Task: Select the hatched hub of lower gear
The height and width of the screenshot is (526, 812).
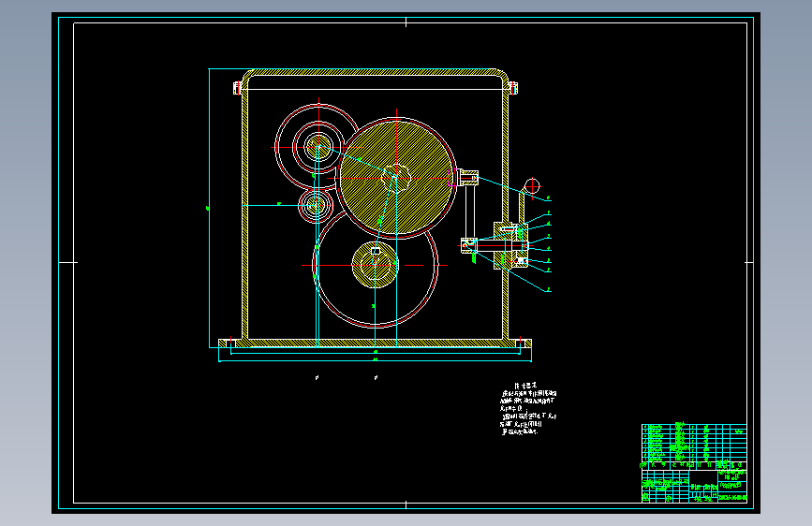Action: [376, 265]
